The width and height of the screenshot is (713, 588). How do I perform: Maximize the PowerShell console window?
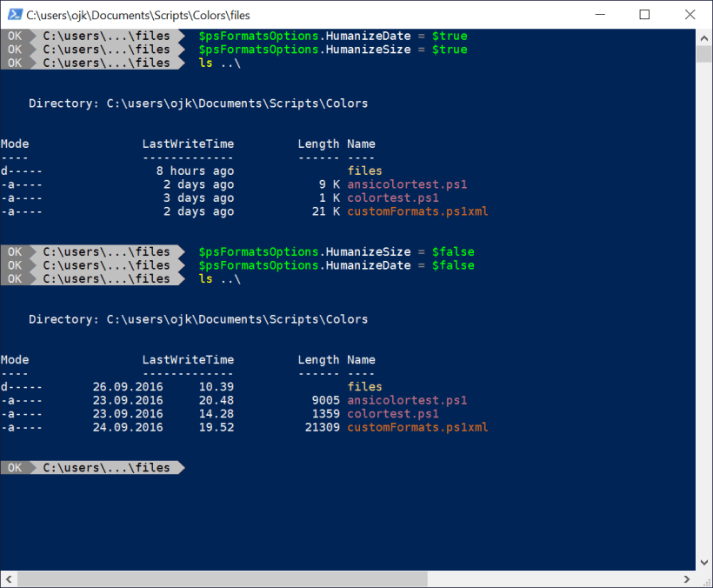tap(644, 14)
